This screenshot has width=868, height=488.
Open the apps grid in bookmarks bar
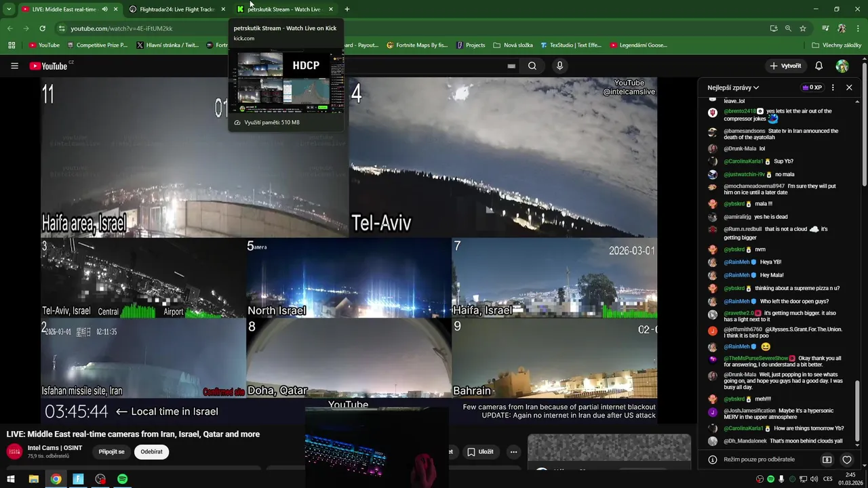12,45
